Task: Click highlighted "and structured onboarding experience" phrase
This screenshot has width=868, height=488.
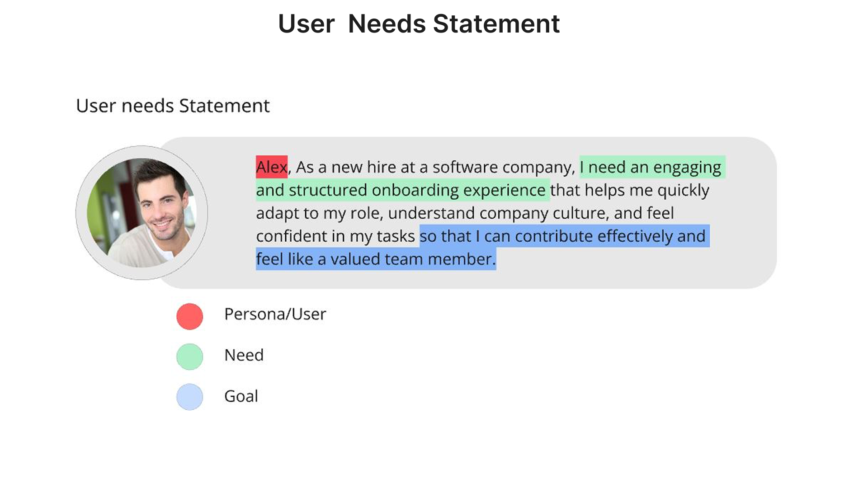Action: 401,190
